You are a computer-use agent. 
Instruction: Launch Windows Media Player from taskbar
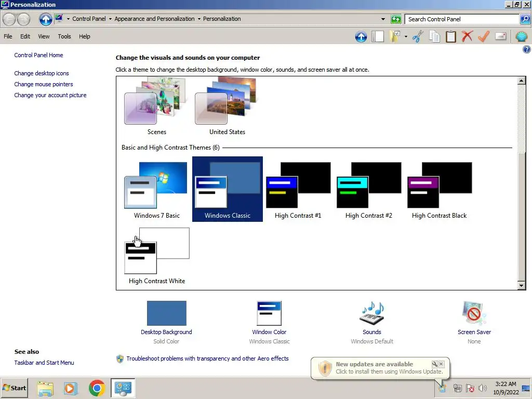(x=71, y=388)
